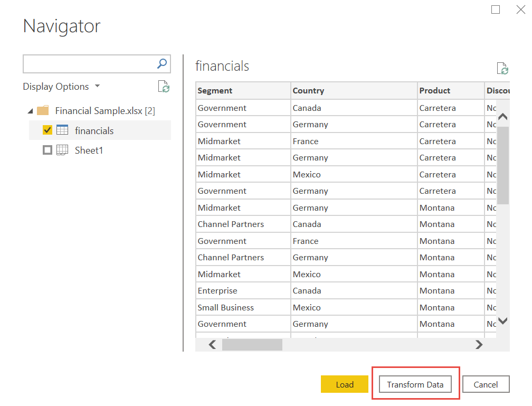Select Financial Sample.xlsx [2] tree item
Image resolution: width=532 pixels, height=406 pixels.
[105, 111]
